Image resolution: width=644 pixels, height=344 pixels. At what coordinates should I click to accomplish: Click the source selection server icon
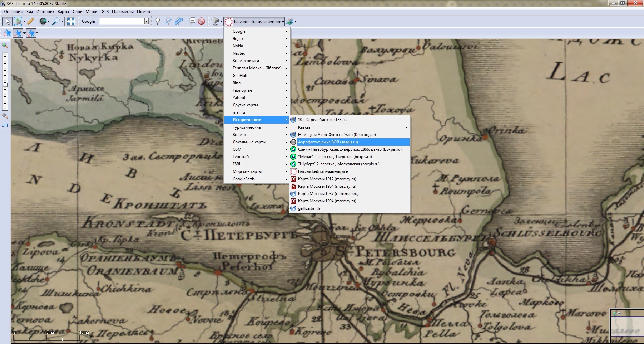[215, 21]
